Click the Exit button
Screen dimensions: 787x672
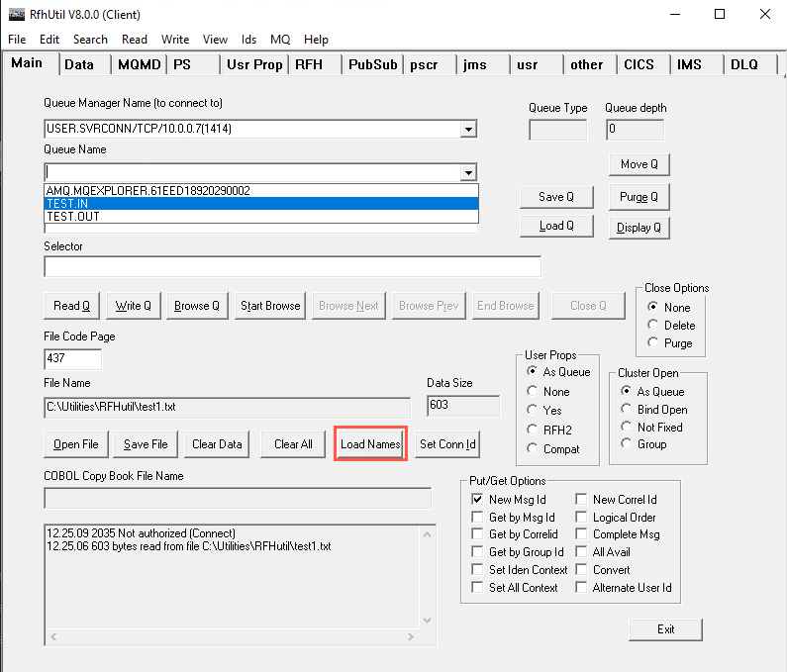pyautogui.click(x=665, y=629)
